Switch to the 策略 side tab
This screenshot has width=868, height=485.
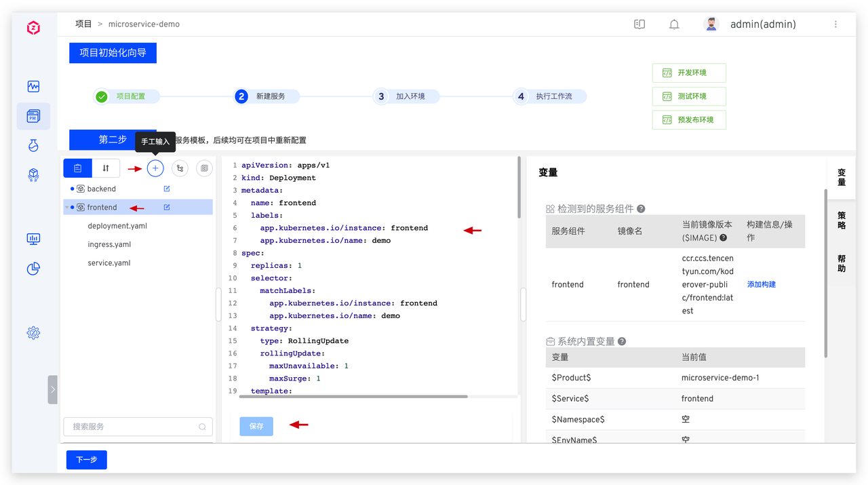click(x=842, y=220)
